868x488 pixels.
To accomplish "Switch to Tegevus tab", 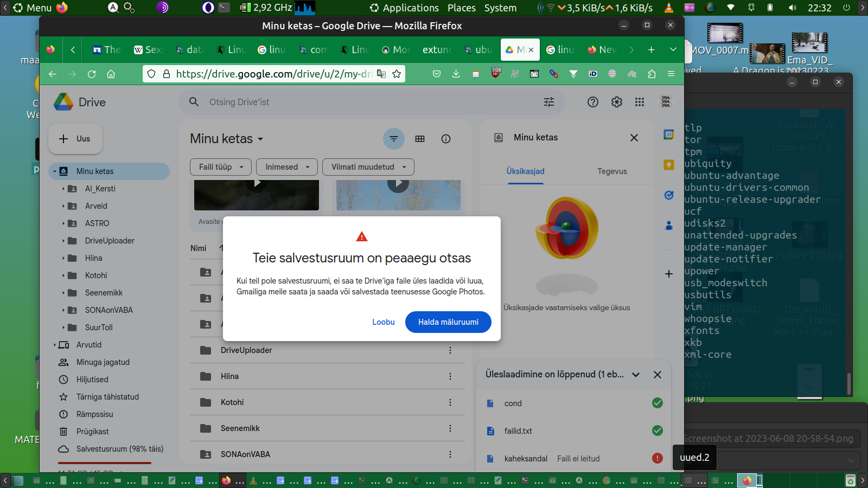I will tap(612, 171).
